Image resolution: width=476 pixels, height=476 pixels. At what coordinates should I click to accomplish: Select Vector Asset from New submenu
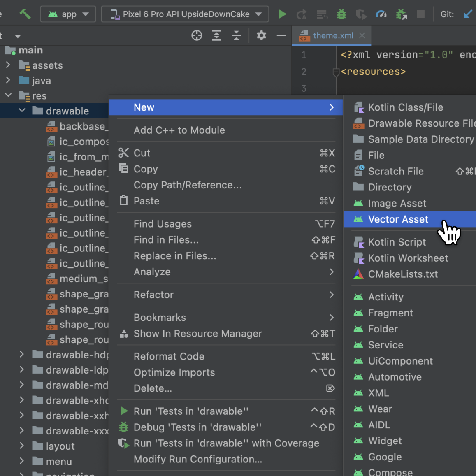398,219
